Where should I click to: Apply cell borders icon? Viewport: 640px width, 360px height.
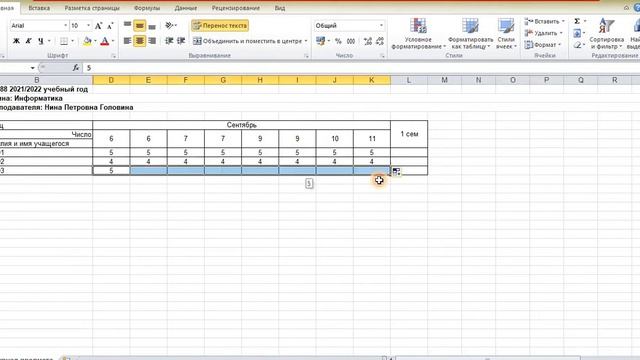tap(64, 41)
